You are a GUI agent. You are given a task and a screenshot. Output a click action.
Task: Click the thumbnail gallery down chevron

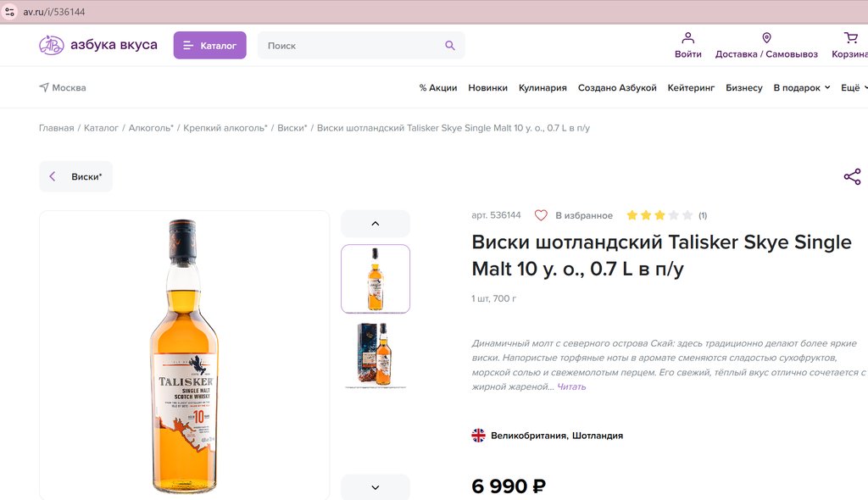[x=376, y=487]
